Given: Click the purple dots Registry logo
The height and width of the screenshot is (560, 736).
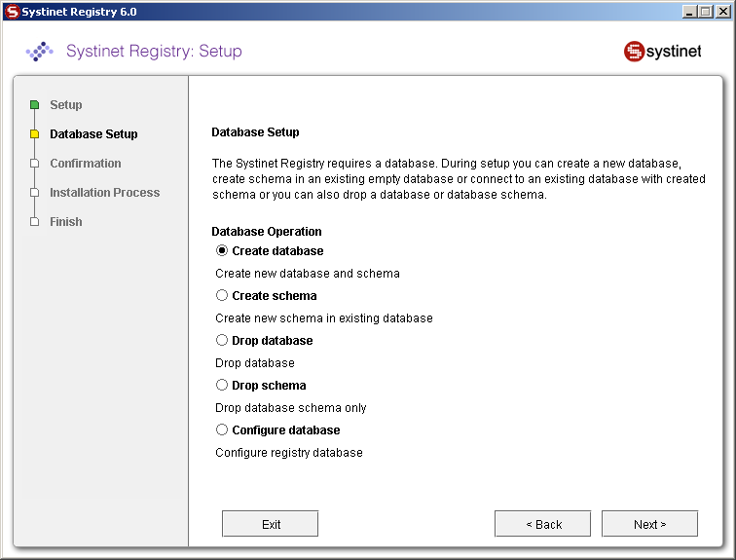Looking at the screenshot, I should pyautogui.click(x=39, y=52).
